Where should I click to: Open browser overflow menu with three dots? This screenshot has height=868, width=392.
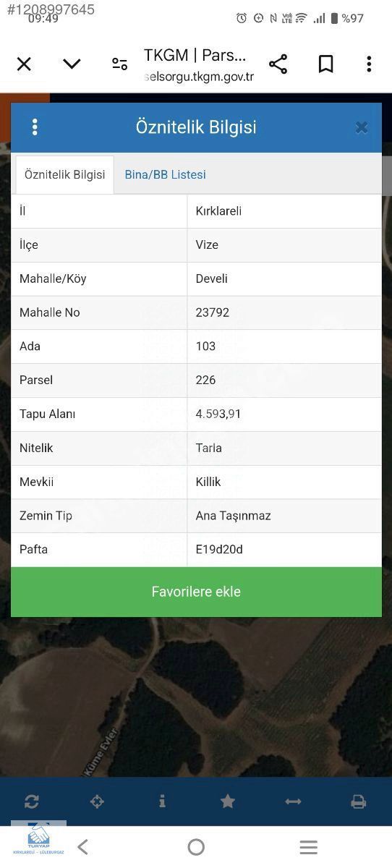369,64
